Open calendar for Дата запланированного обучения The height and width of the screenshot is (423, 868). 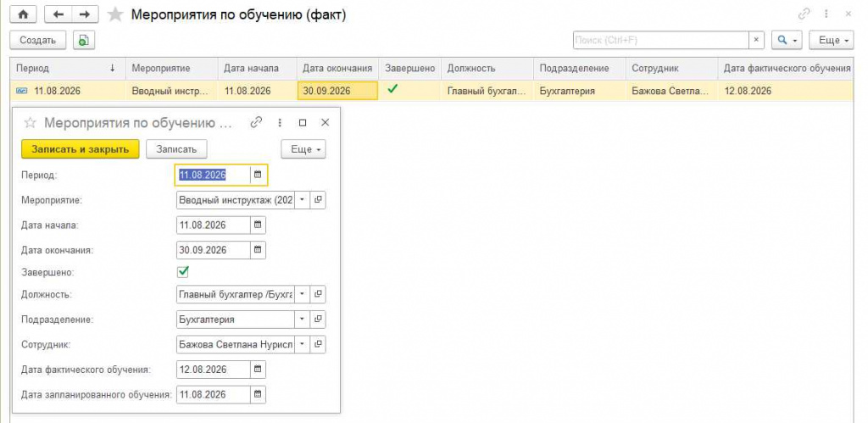pyautogui.click(x=258, y=395)
